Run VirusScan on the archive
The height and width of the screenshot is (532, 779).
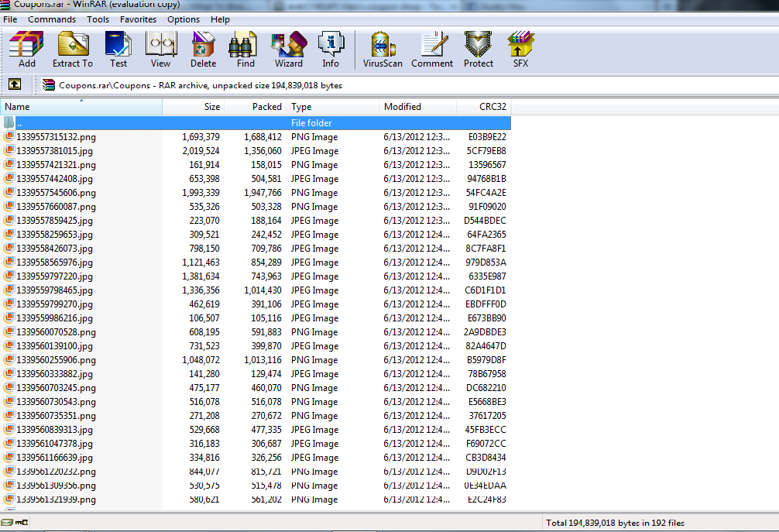(x=383, y=50)
